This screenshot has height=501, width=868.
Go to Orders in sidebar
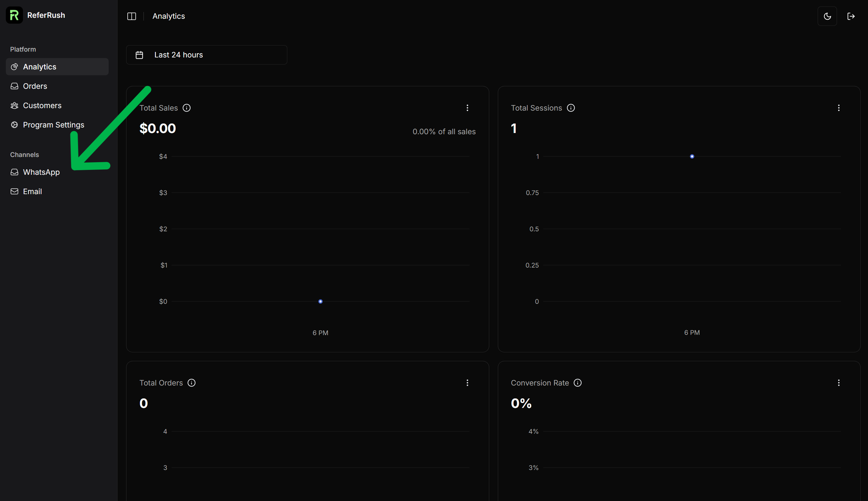(x=35, y=86)
